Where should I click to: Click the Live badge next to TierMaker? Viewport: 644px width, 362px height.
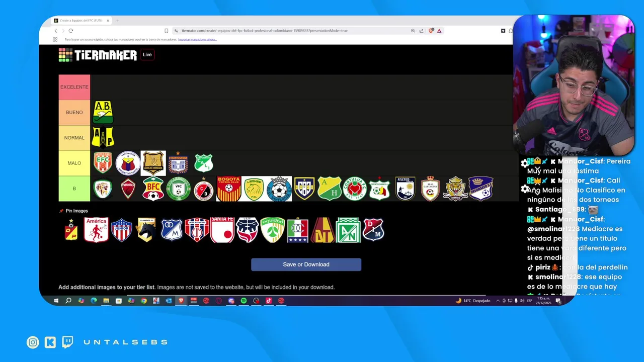coord(147,55)
